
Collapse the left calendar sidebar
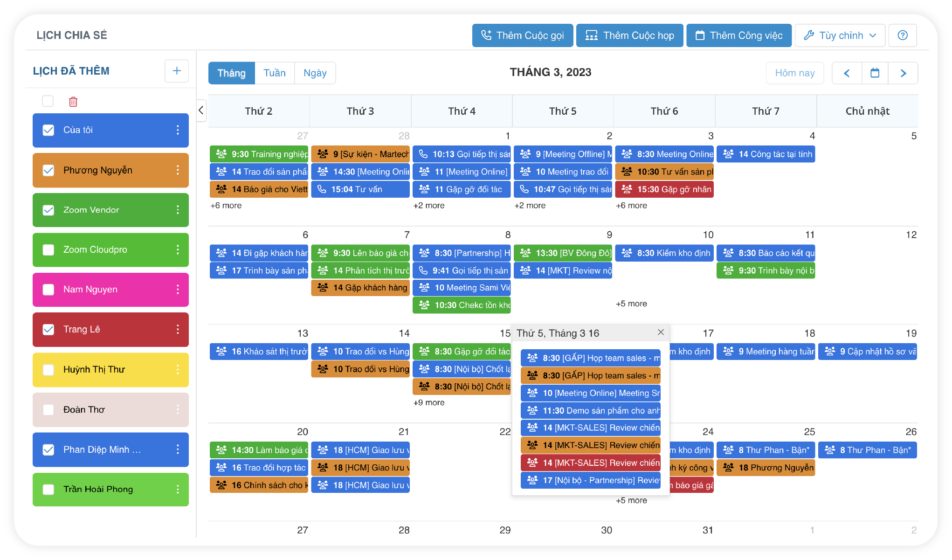pyautogui.click(x=201, y=111)
